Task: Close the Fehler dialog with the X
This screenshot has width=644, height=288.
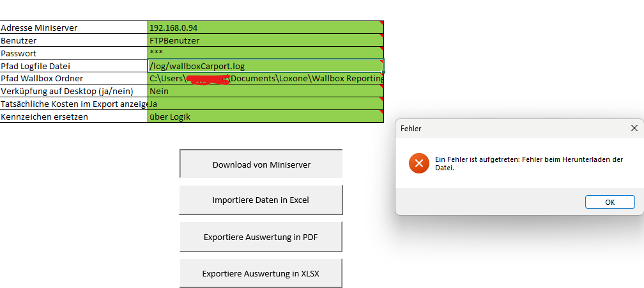Action: [634, 129]
